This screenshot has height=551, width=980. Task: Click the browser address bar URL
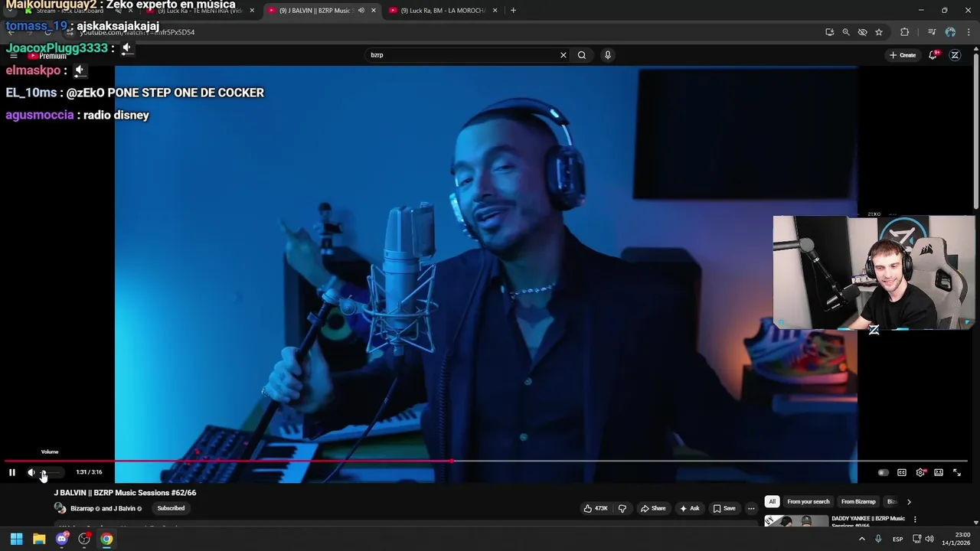138,32
